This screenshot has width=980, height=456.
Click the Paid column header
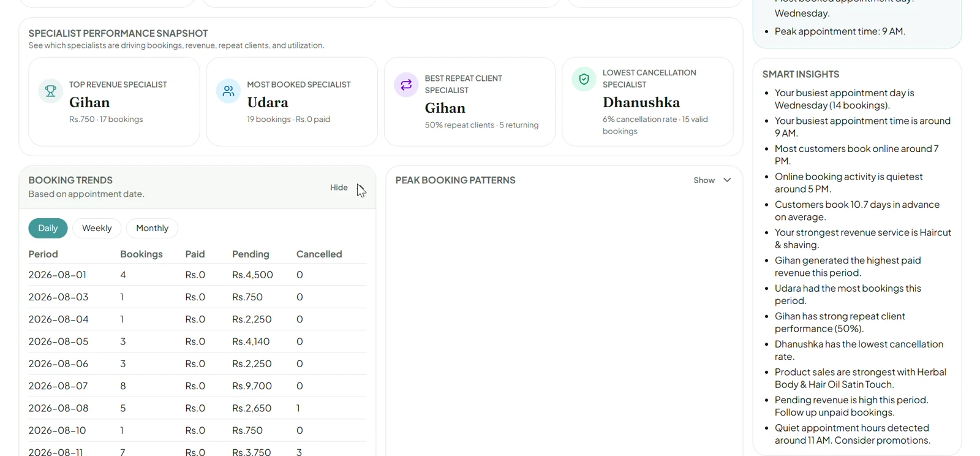coord(195,254)
